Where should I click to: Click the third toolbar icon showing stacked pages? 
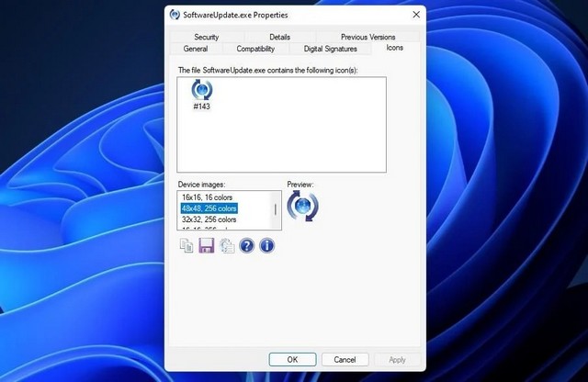(x=227, y=245)
